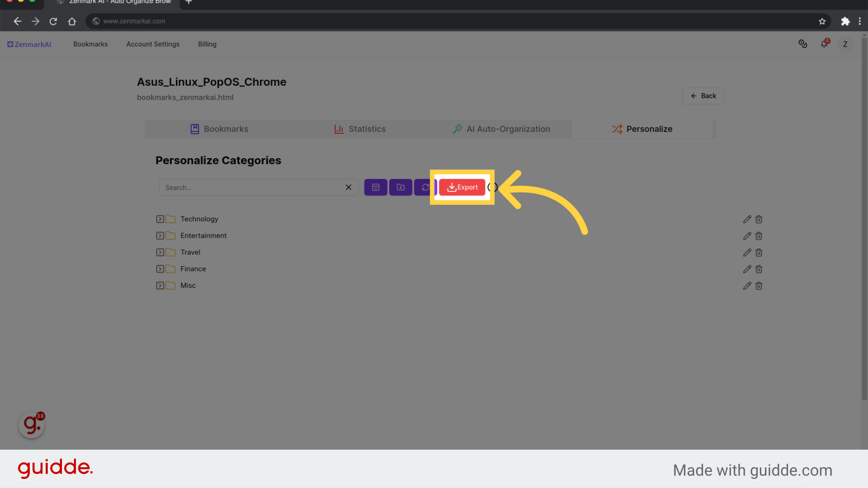The width and height of the screenshot is (868, 488).
Task: Expand the Travel folder
Action: (160, 252)
